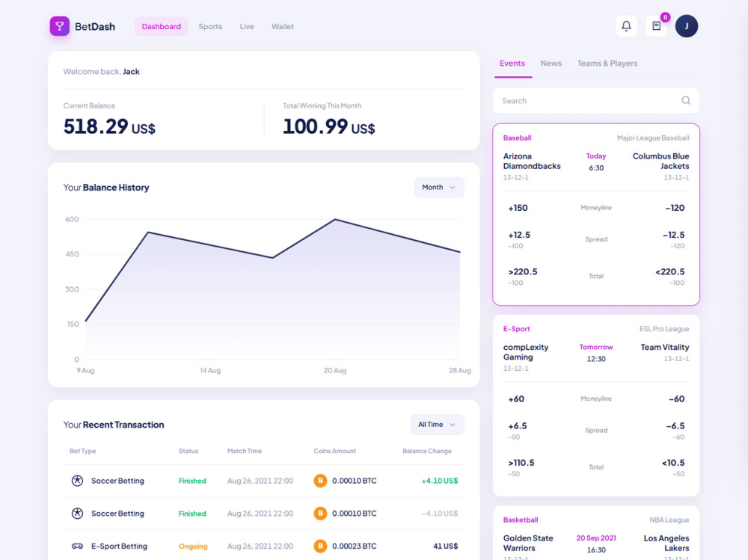Click Arizona Diamondbacks team name
This screenshot has height=560, width=748.
532,161
